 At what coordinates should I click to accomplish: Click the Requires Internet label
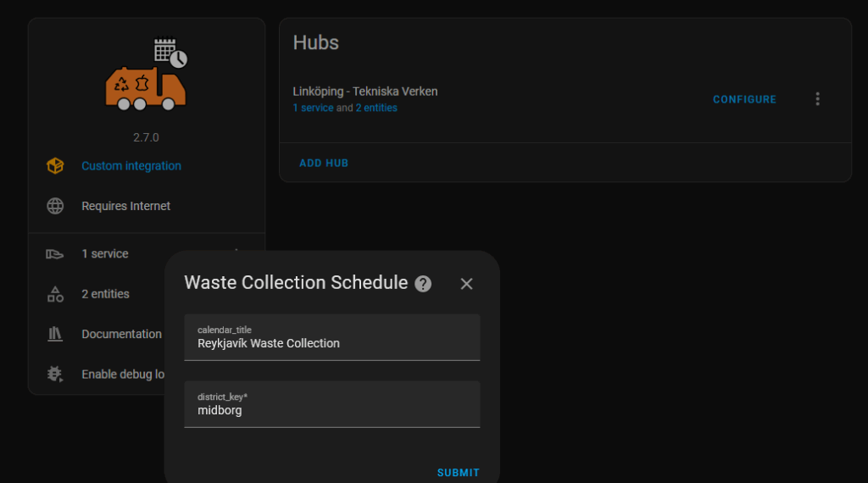(125, 206)
